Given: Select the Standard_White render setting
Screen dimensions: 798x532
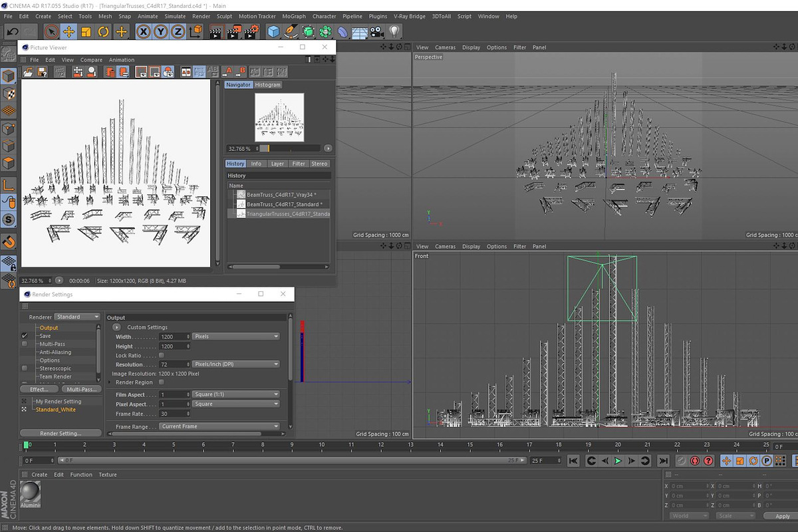Looking at the screenshot, I should pos(56,410).
